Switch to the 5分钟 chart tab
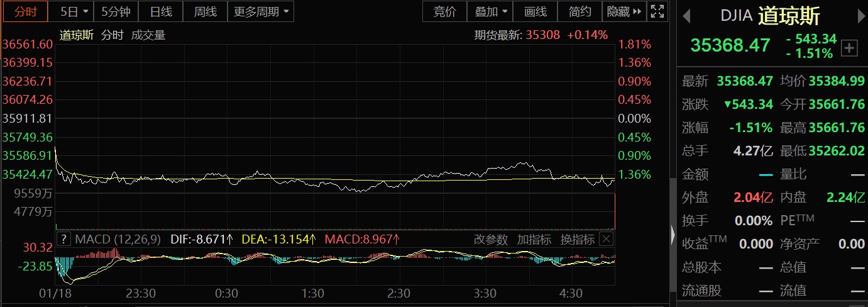This screenshot has width=868, height=307. tap(116, 11)
